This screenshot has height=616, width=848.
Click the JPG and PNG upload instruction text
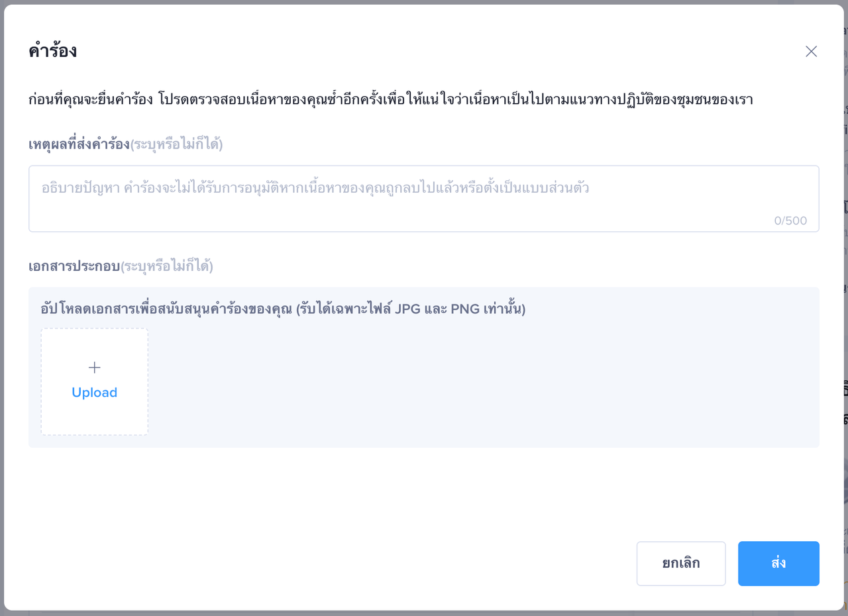point(283,309)
